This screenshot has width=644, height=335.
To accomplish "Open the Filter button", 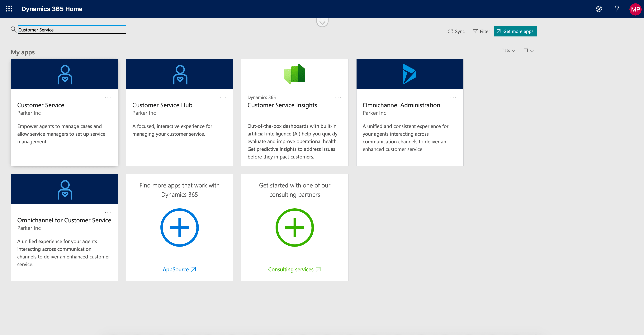I will [x=481, y=31].
